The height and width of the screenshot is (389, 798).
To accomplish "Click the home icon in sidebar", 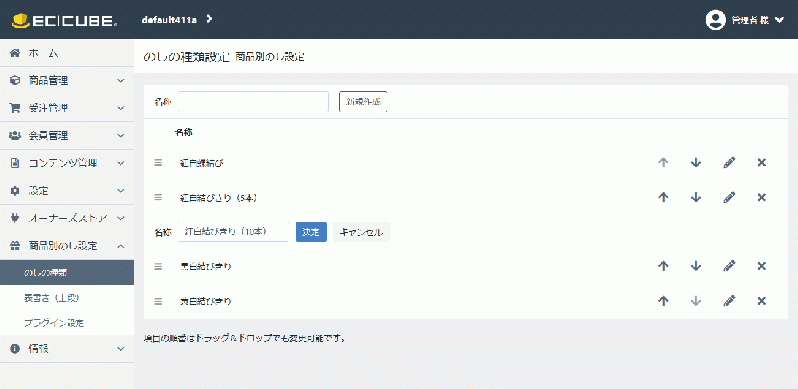I will (x=15, y=53).
